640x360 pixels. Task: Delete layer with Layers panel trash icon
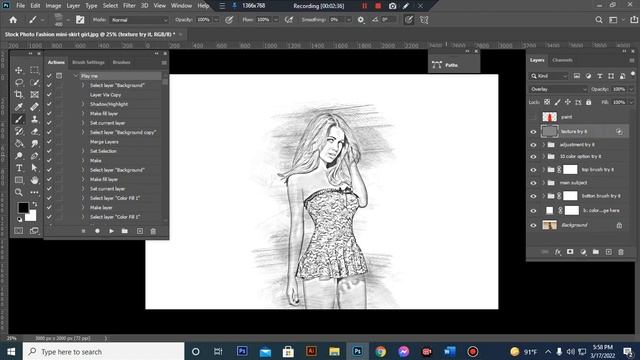(621, 252)
